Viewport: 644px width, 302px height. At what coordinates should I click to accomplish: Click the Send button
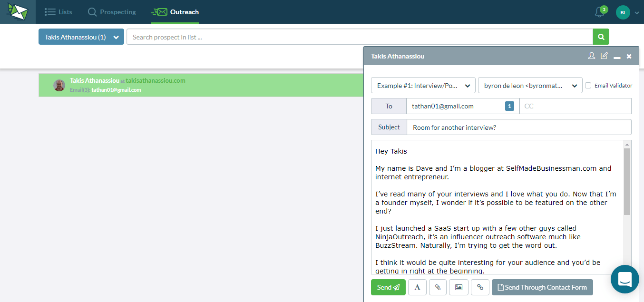pos(388,287)
